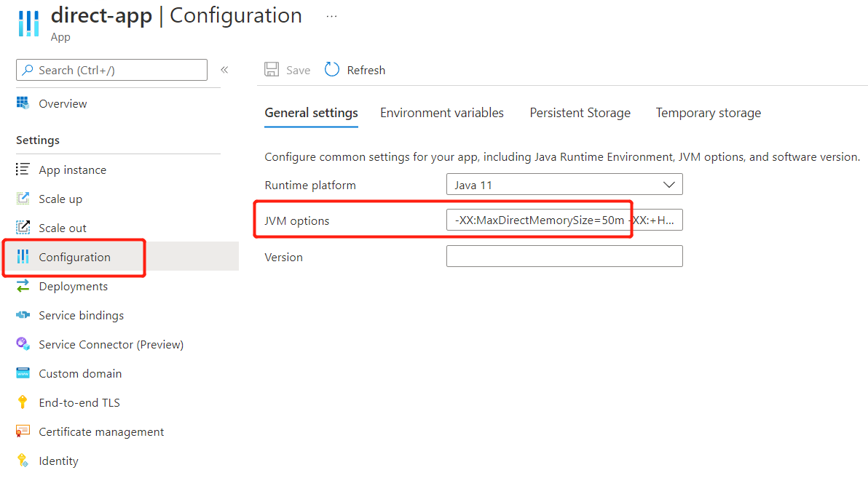The image size is (868, 478).
Task: Open Custom domain settings
Action: click(79, 373)
